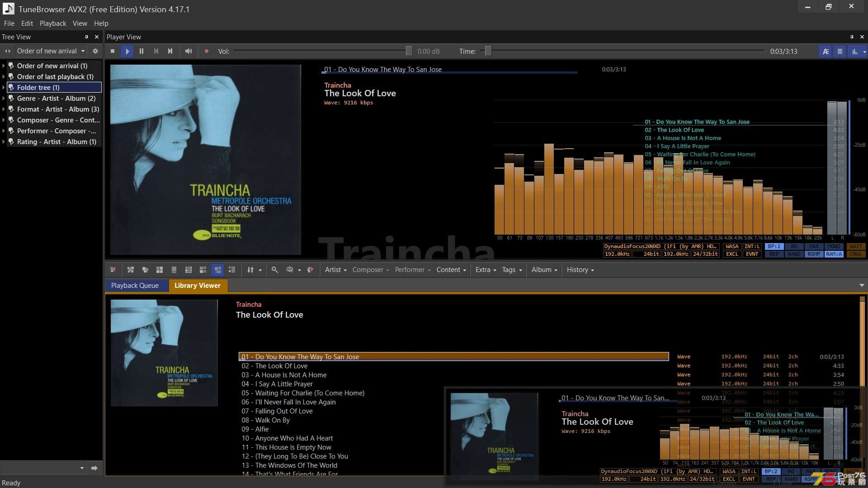Pin the Tree View panel
868x488 pixels.
[86, 37]
